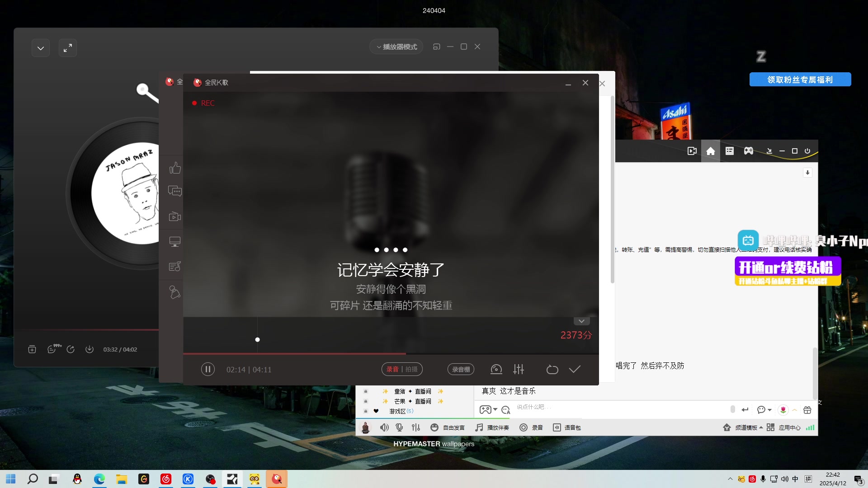Expand the flower options up-chevron
Viewport: 868px width, 488px height.
[x=794, y=410]
